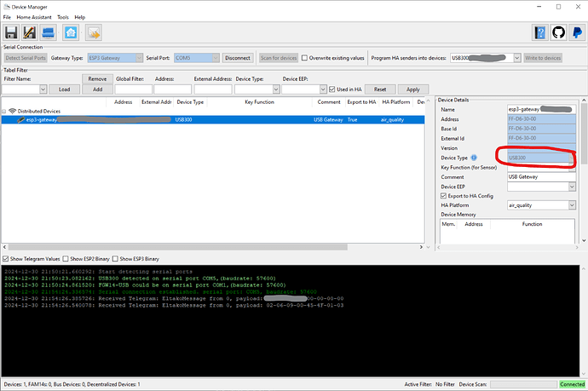Open the Device EEP dropdown in Device Details
Screen dimensions: 588x391
click(572, 187)
